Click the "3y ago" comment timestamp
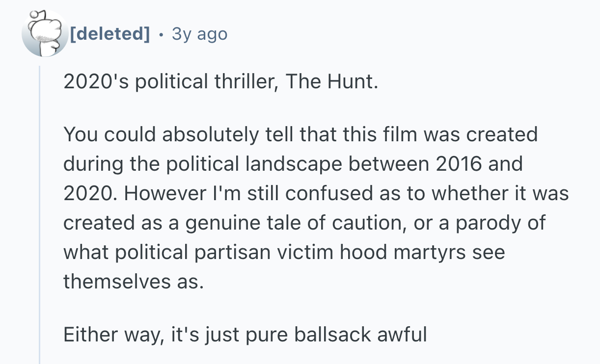 coord(199,34)
